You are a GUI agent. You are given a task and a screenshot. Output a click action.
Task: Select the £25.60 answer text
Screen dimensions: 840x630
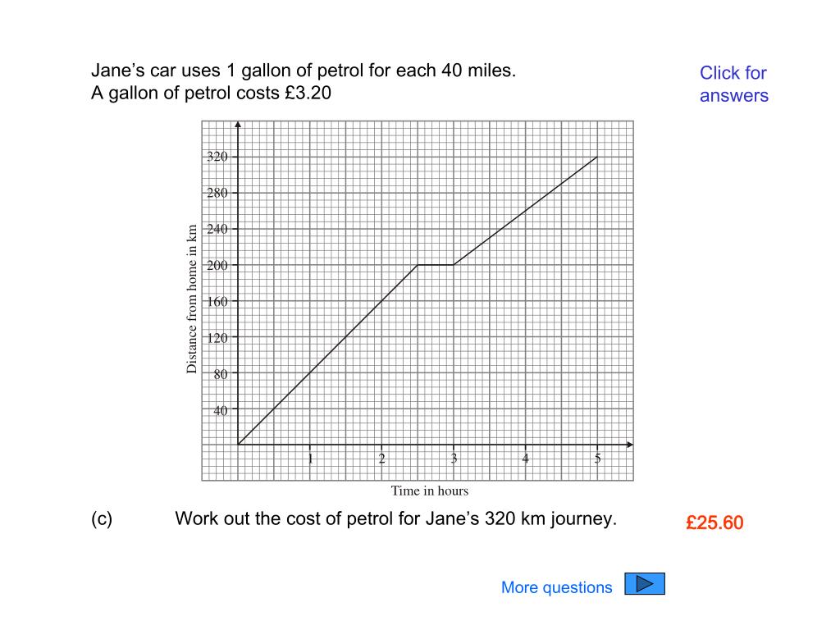pyautogui.click(x=714, y=523)
